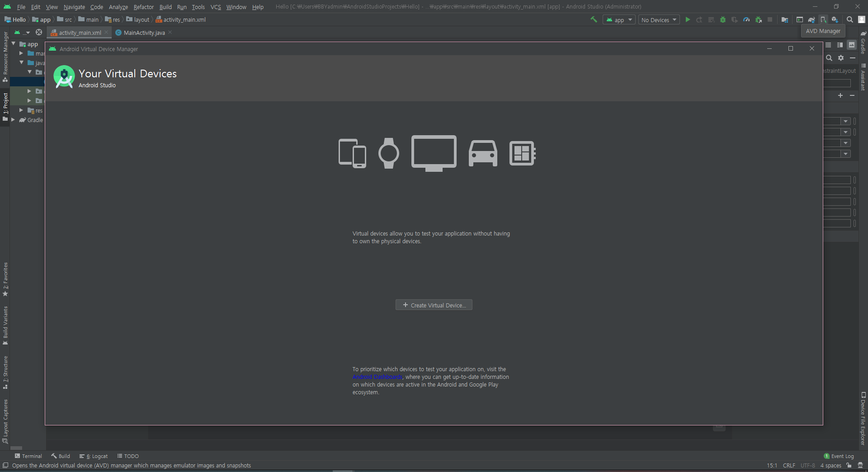Toggle the Project tool window tab
This screenshot has width=868, height=472.
[x=5, y=107]
